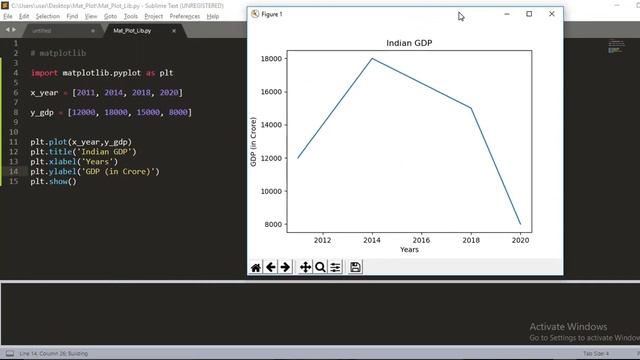This screenshot has height=360, width=640.
Task: Reset the plot to home view
Action: pos(256,267)
